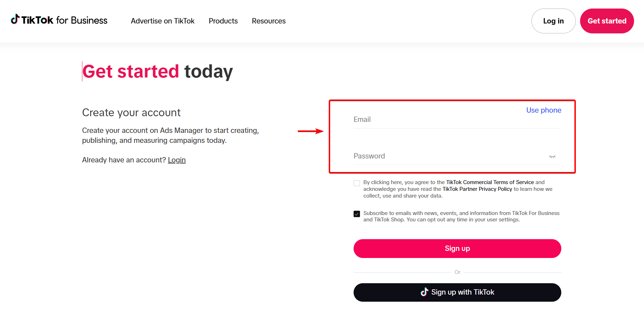Uncheck the email subscription checkbox

click(357, 214)
